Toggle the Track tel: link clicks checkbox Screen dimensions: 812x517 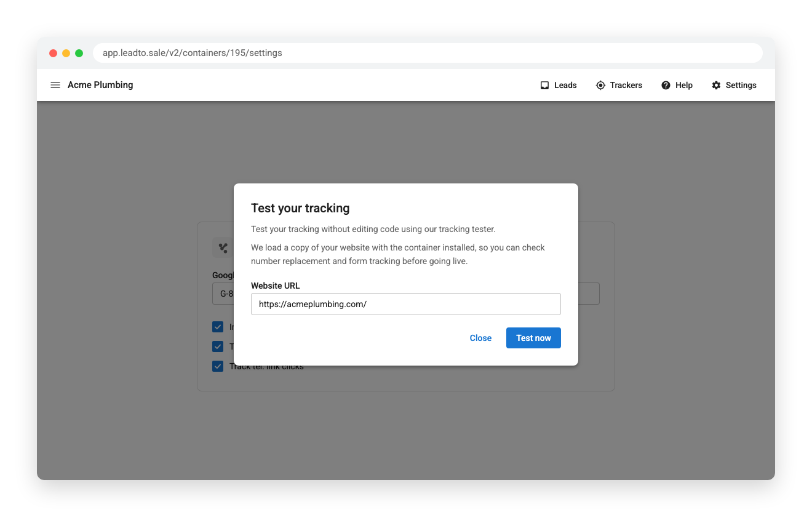[x=218, y=366]
